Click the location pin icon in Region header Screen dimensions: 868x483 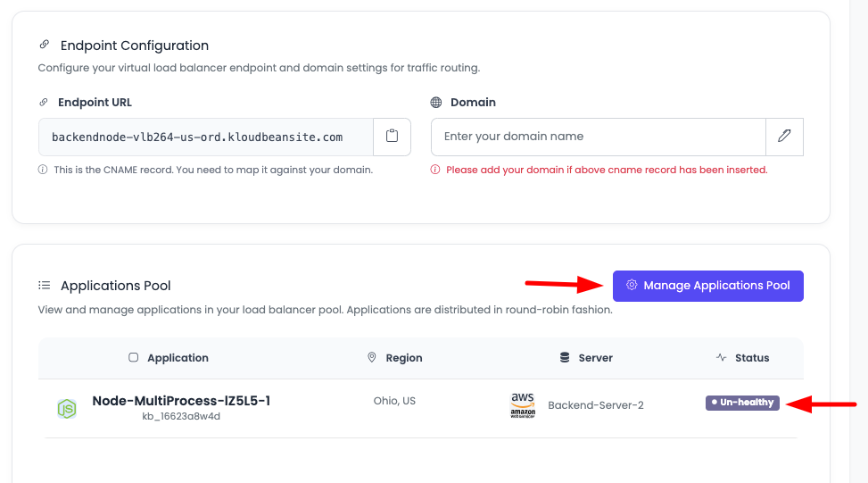tap(372, 358)
